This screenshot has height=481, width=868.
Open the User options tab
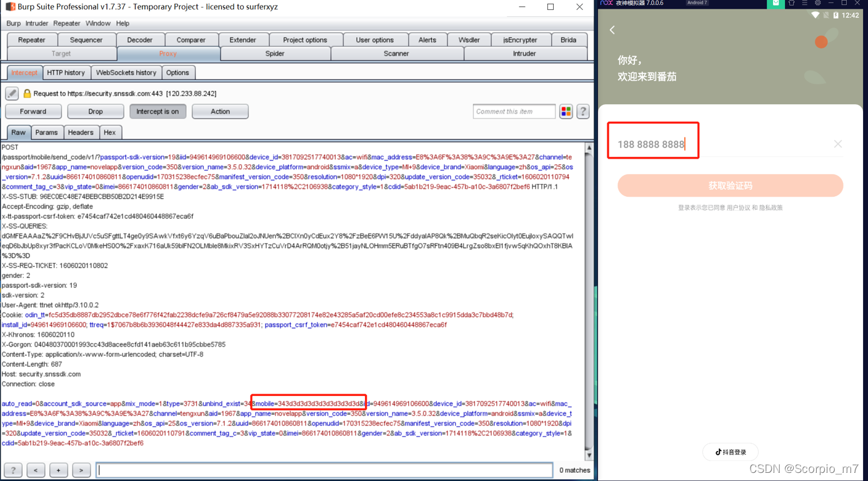coord(375,40)
